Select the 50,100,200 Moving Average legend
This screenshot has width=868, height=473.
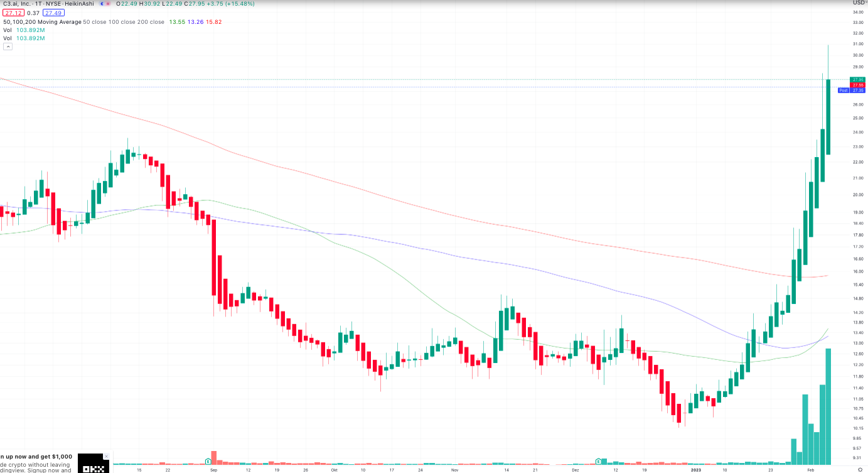coord(42,21)
